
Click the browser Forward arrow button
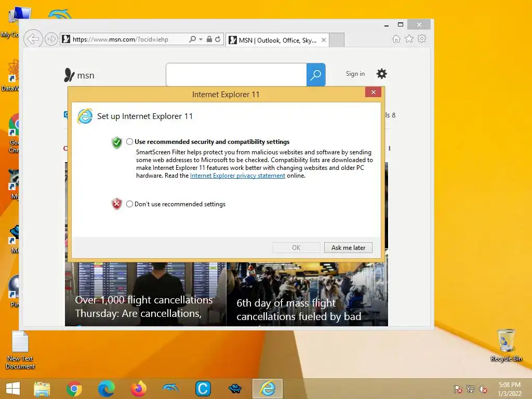51,39
